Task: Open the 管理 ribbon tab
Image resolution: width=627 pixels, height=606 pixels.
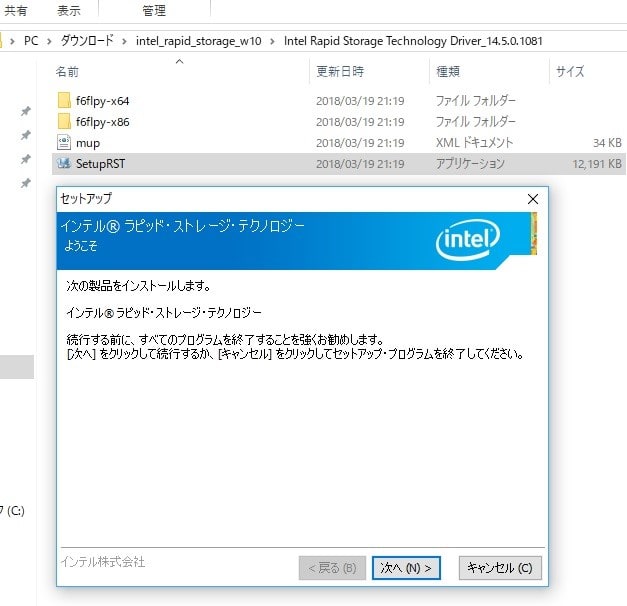Action: pos(154,10)
